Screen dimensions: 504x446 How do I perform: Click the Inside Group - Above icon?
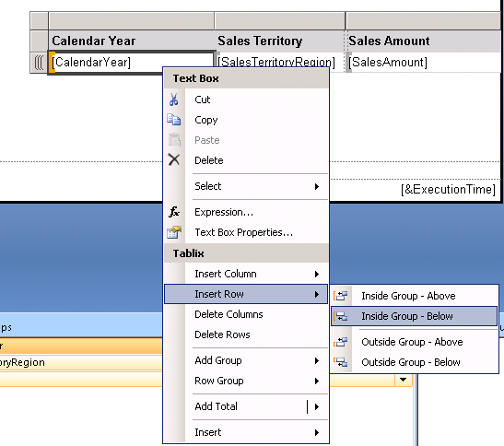[x=341, y=296]
